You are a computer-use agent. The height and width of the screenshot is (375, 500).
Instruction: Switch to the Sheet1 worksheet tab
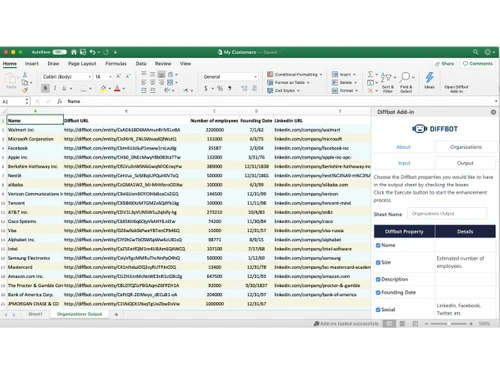point(35,314)
